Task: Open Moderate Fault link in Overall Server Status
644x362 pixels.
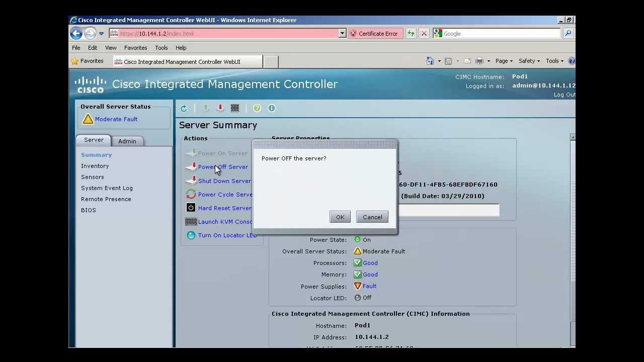Action: [x=116, y=119]
